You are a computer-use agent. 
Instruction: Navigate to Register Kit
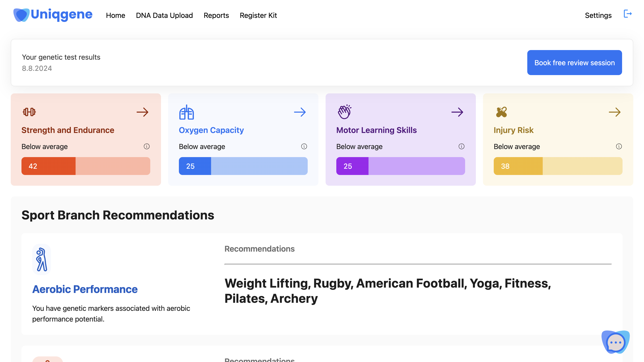coord(258,15)
